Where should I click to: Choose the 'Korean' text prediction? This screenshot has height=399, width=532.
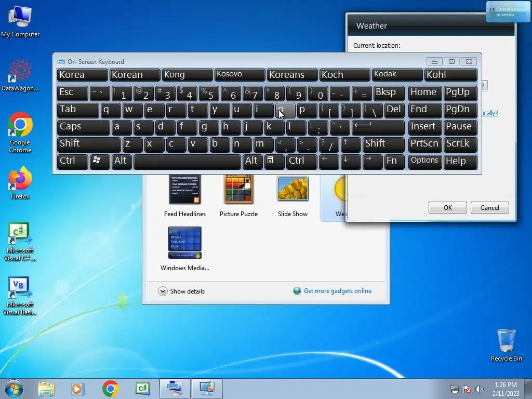coord(135,75)
